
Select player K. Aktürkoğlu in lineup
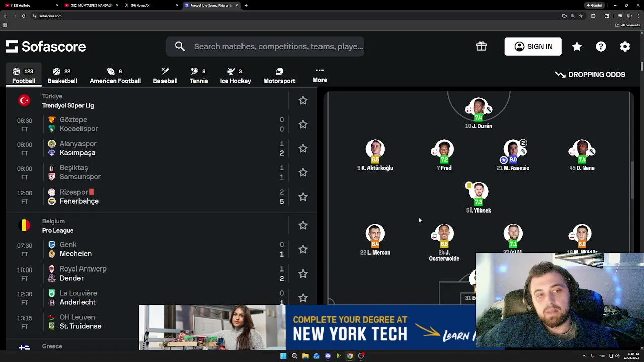click(375, 156)
